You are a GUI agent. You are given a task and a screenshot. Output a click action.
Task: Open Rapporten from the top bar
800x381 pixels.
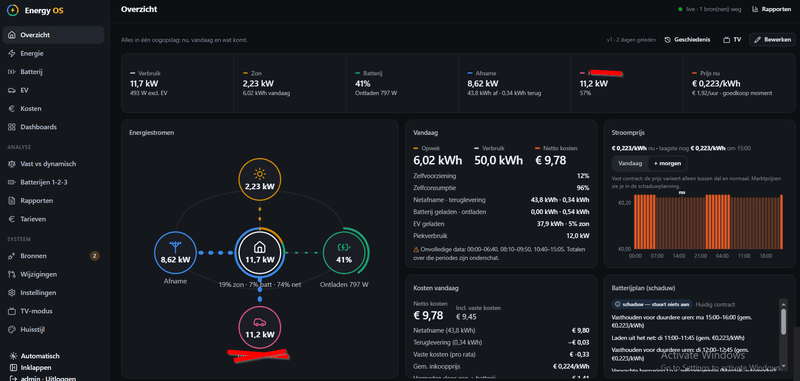coord(771,9)
